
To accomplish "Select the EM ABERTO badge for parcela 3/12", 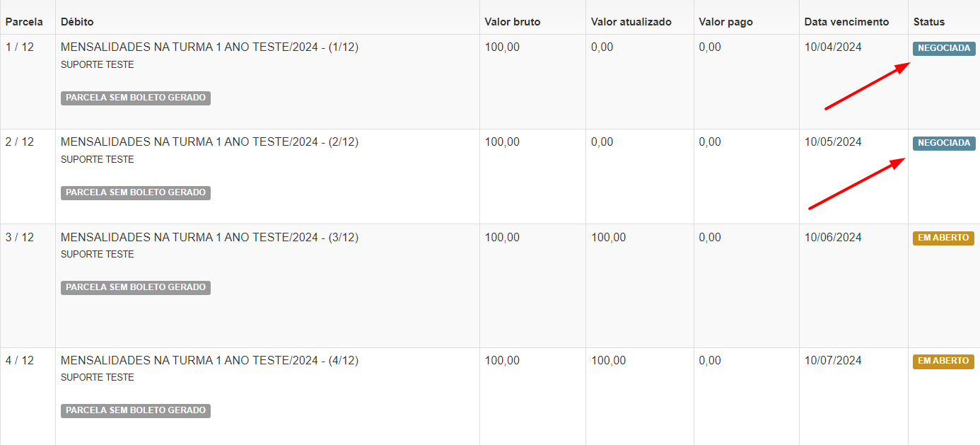I will pos(943,238).
